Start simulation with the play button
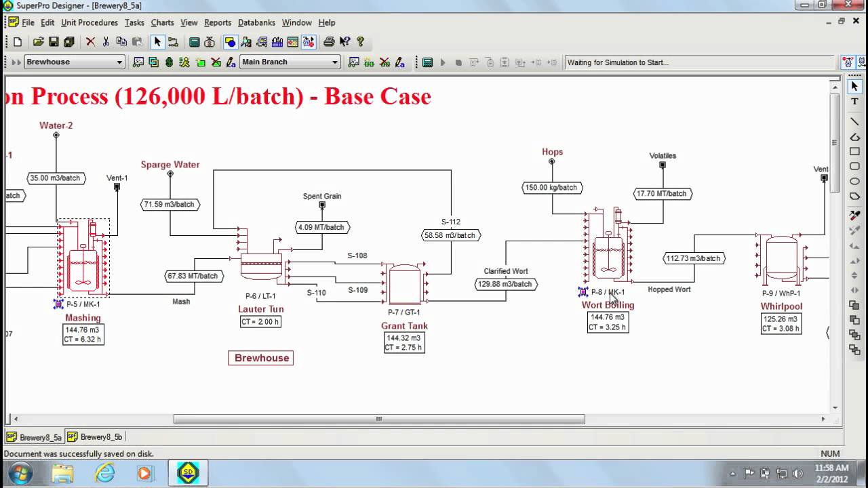This screenshot has height=488, width=868. pyautogui.click(x=443, y=62)
